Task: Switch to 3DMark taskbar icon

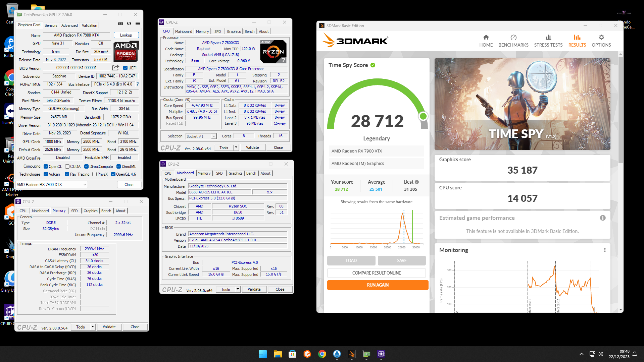Action: [x=352, y=354]
